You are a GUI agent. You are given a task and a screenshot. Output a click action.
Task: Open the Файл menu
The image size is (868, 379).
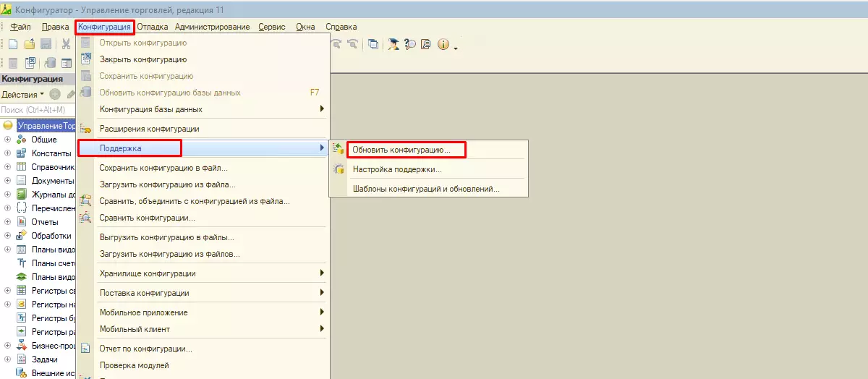20,27
